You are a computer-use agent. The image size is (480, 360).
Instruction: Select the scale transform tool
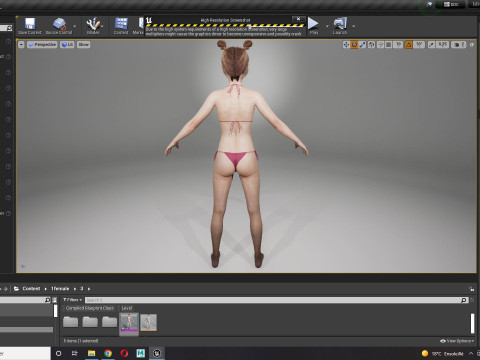pos(362,45)
